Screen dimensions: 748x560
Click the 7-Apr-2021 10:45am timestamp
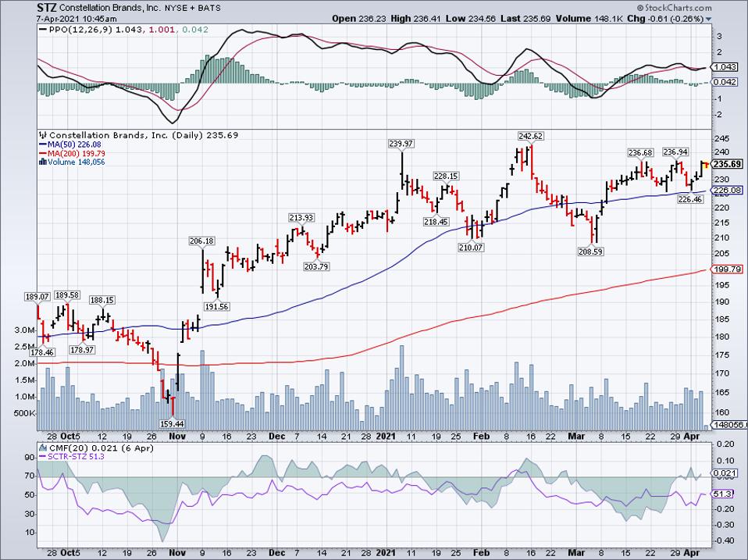tap(77, 19)
